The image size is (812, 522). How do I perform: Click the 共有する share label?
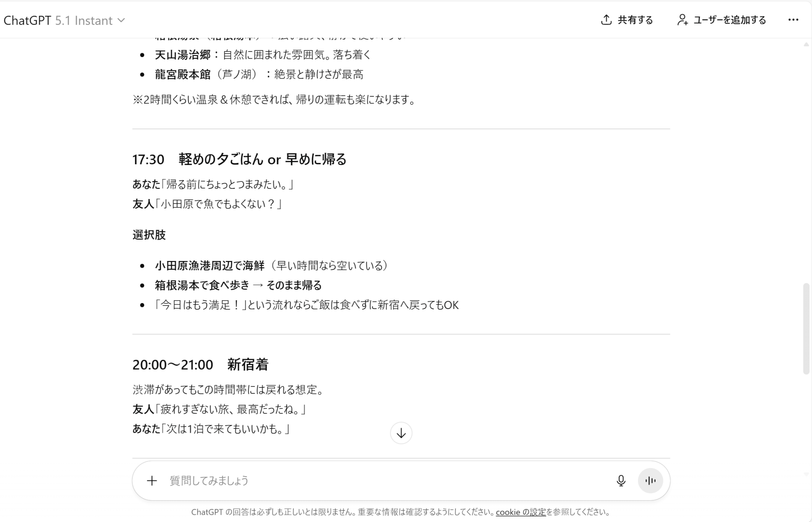point(635,20)
